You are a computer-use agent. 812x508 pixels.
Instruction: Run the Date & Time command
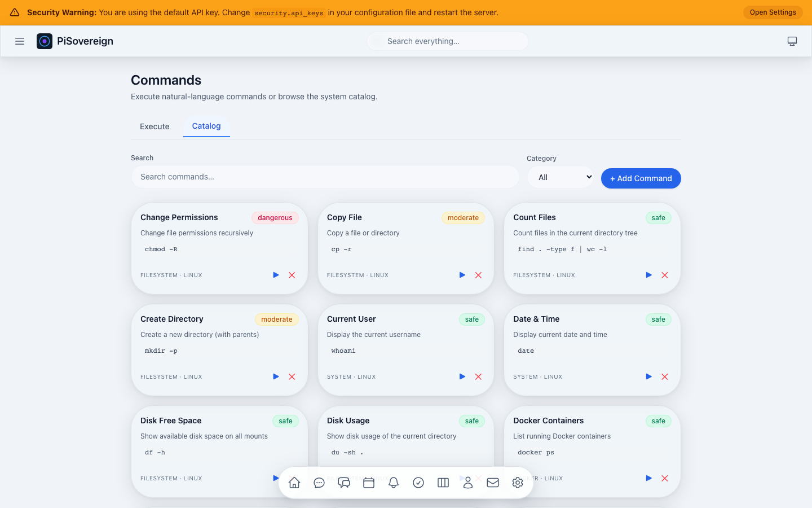[x=648, y=376]
